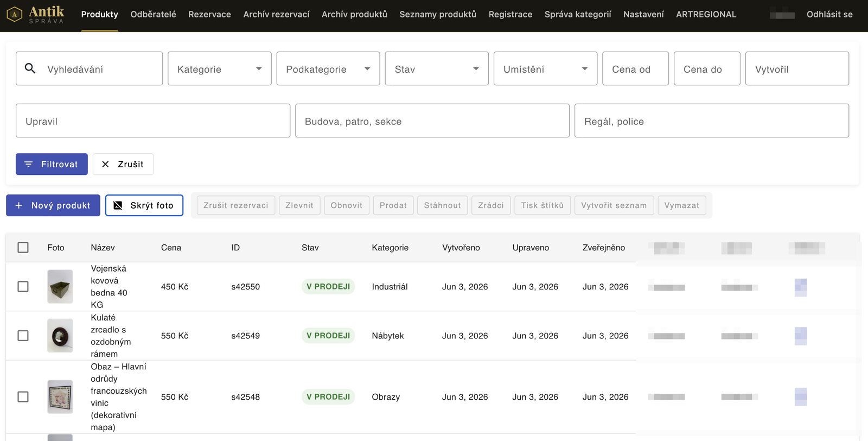Click the Zrušit rezervaci button
This screenshot has height=441, width=868.
[236, 205]
